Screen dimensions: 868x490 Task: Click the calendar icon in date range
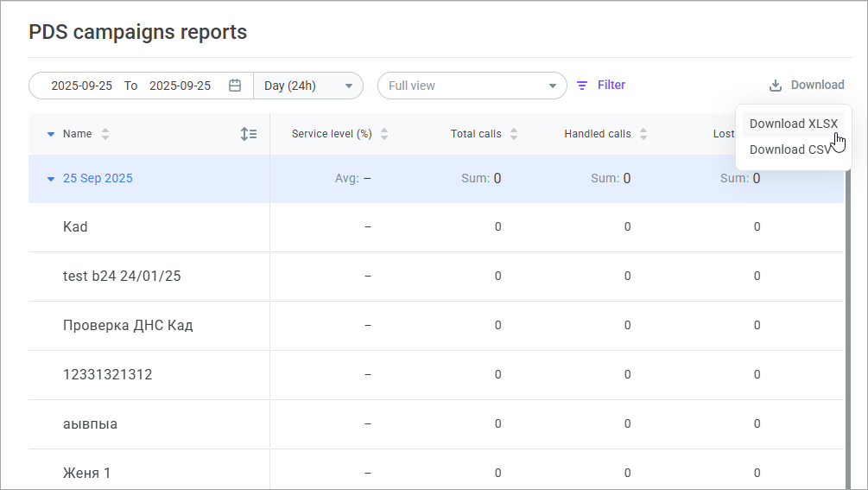[235, 86]
